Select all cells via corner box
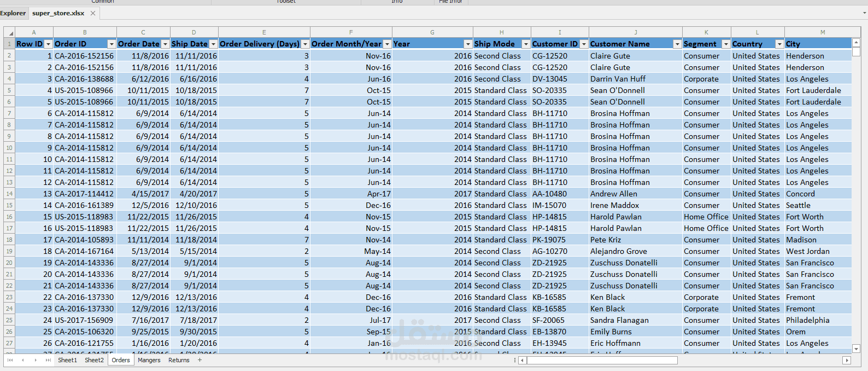 [x=9, y=32]
